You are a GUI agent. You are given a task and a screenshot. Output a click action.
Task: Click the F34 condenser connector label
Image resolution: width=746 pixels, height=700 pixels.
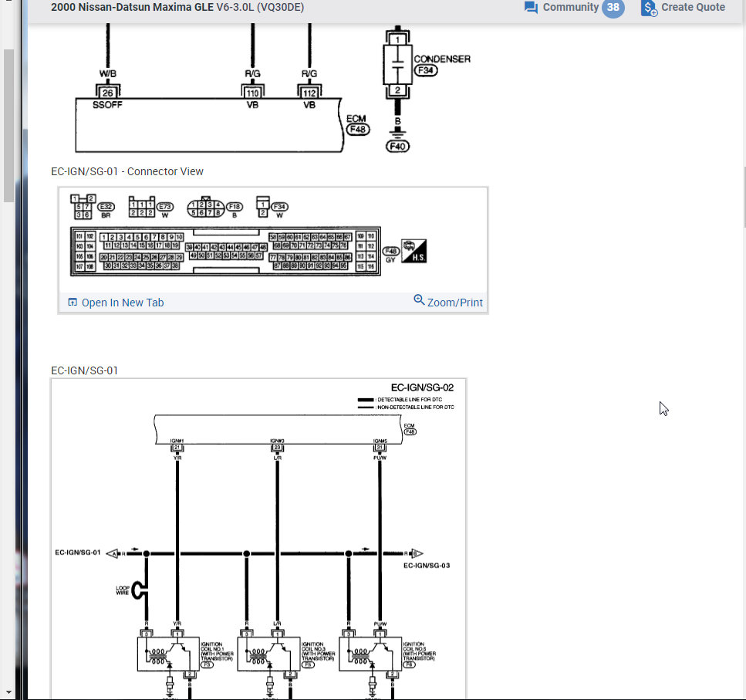(x=425, y=70)
